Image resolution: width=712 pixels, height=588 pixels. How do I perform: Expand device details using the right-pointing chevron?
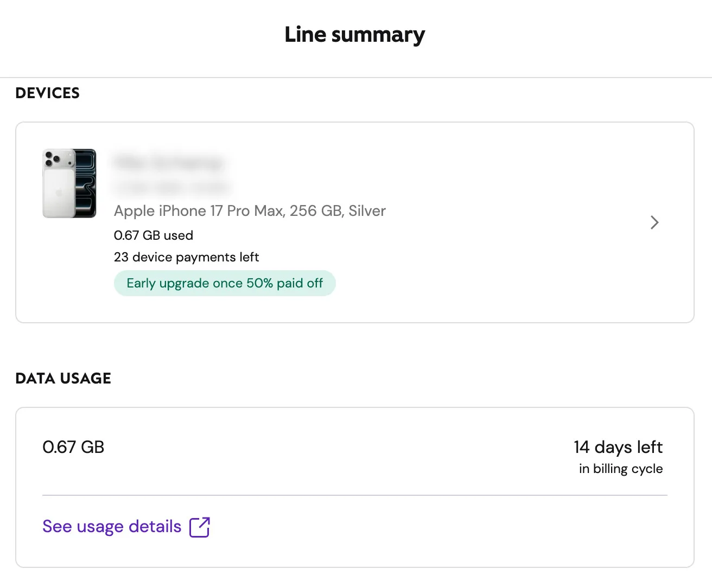tap(654, 222)
